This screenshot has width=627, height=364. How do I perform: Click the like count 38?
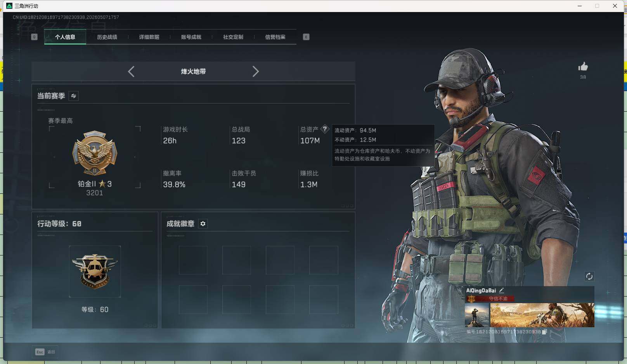(x=583, y=77)
